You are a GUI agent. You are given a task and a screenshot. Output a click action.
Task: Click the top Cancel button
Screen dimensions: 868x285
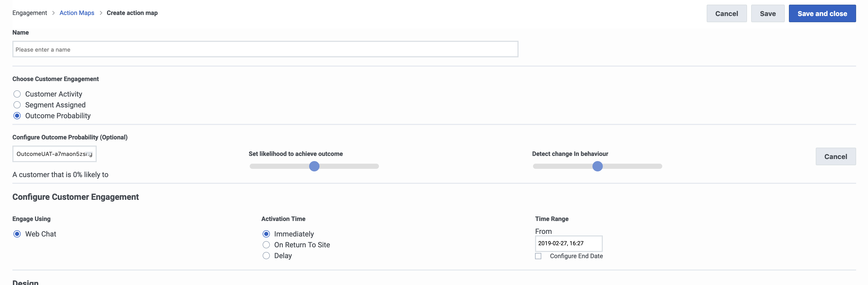pos(726,13)
